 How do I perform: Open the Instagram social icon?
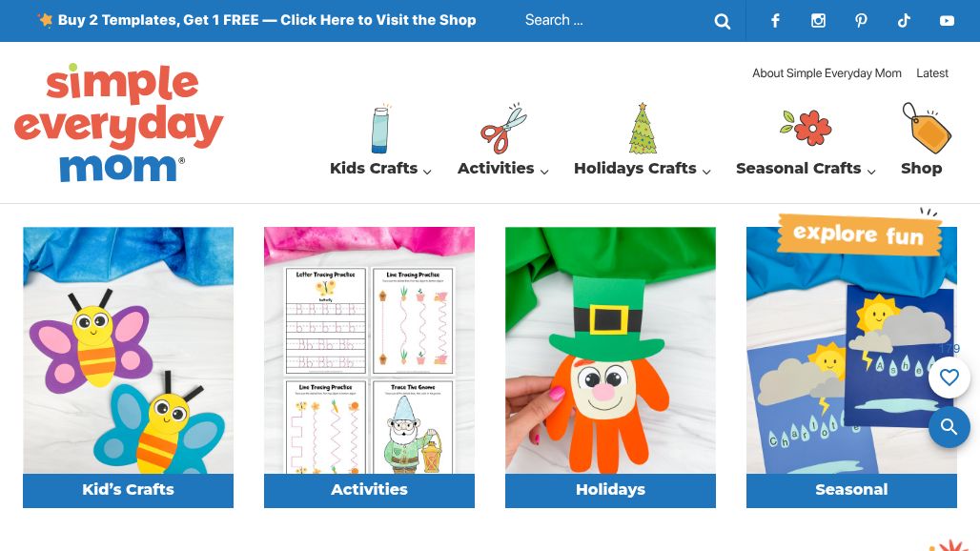tap(818, 21)
